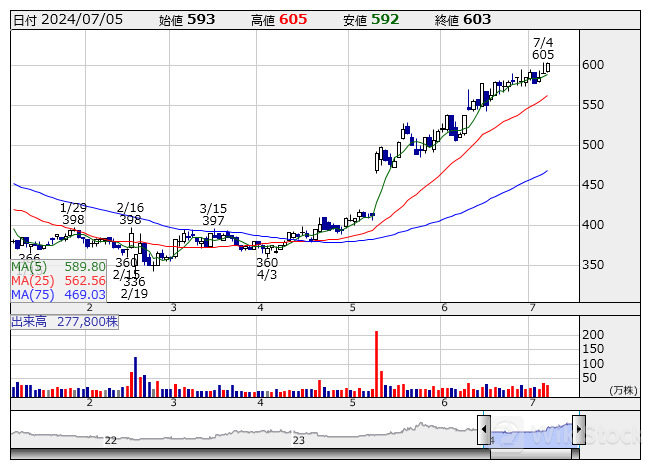Click the 2/19 336 low annotation
The height and width of the screenshot is (470, 653).
134,288
